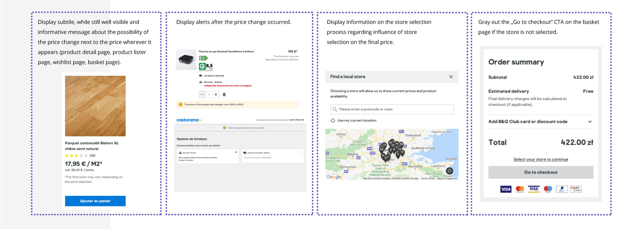
Task: Select the Drive 2h Gratuit radio option
Action: click(236, 152)
